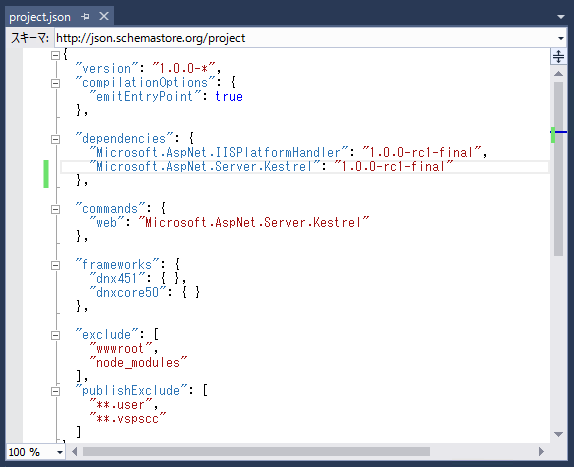Collapse the frameworks block
The width and height of the screenshot is (574, 467).
[55, 265]
